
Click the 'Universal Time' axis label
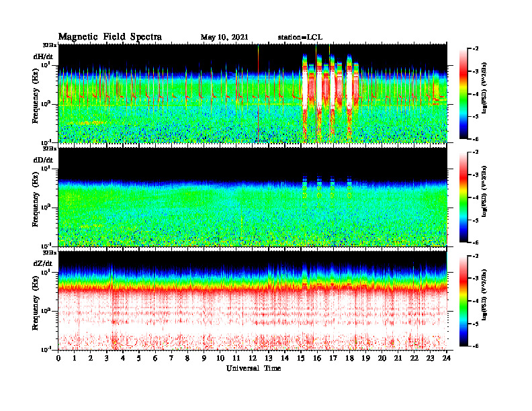[253, 368]
